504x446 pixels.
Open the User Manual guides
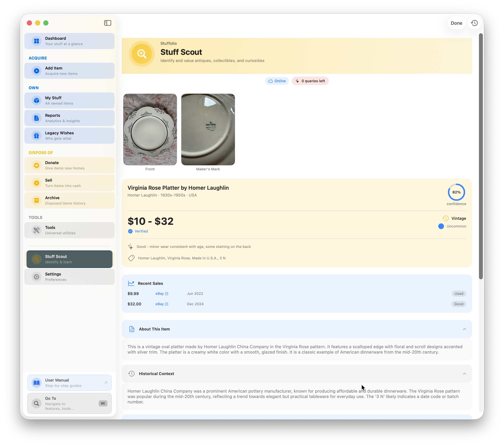(69, 383)
